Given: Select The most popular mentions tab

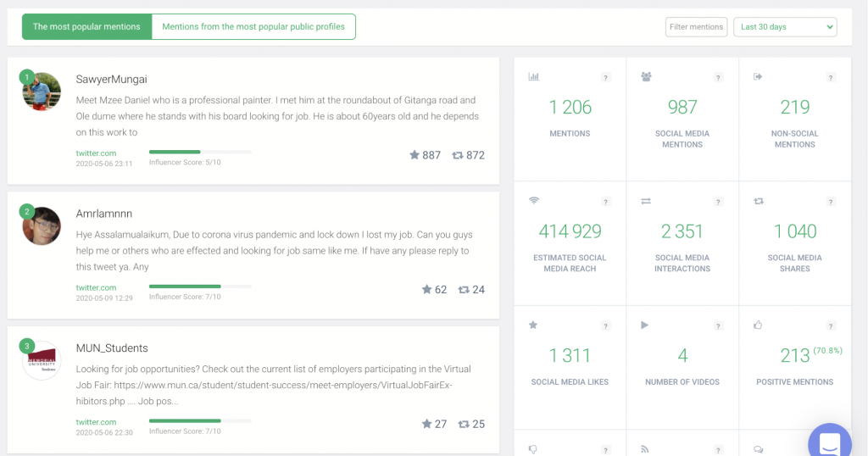Looking at the screenshot, I should point(86,27).
